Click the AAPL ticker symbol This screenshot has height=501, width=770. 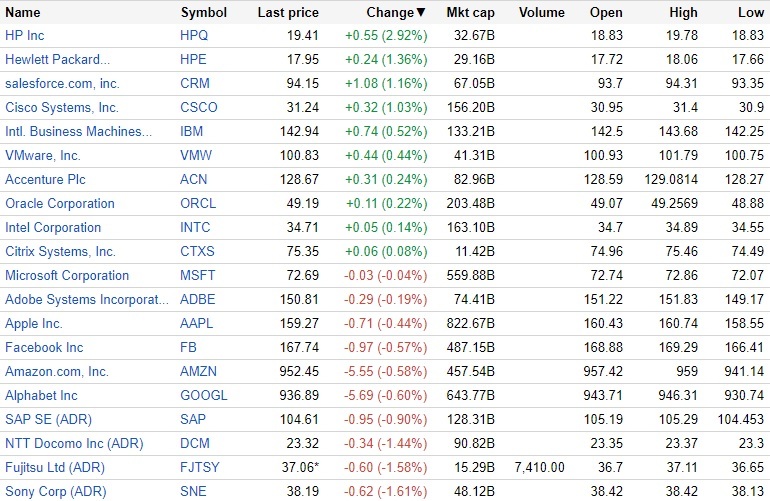(x=197, y=323)
